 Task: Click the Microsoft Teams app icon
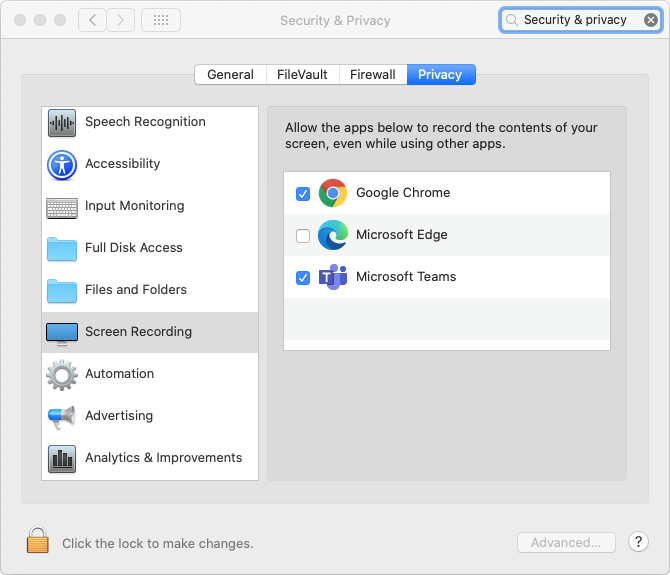click(332, 277)
